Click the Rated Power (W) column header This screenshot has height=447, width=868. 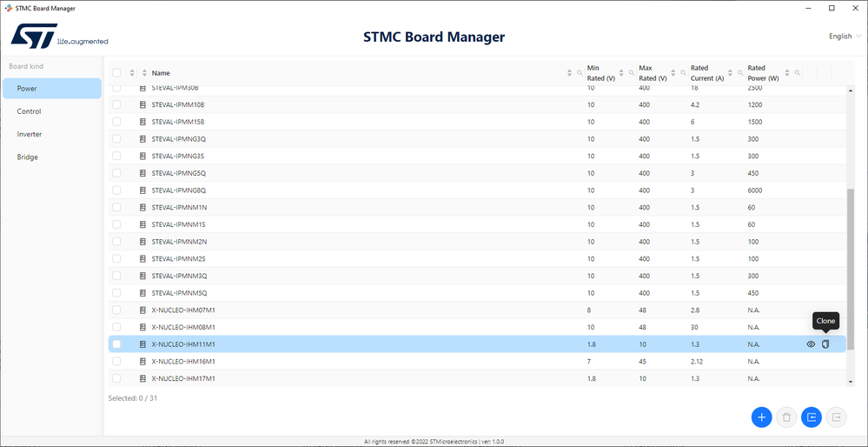[764, 73]
